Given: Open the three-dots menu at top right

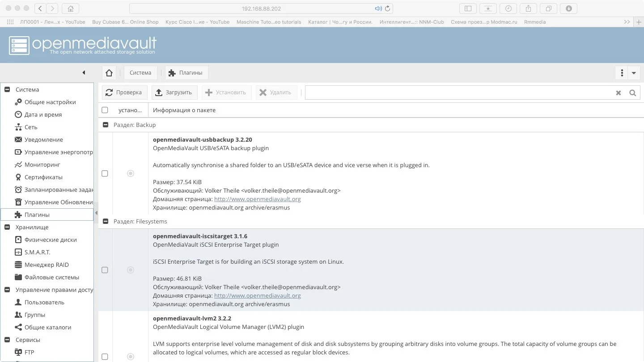Looking at the screenshot, I should [622, 73].
